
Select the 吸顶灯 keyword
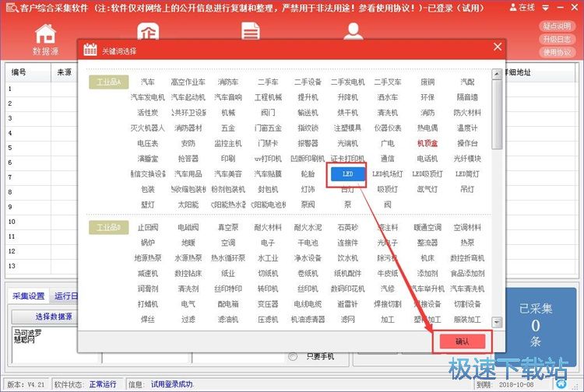point(387,189)
